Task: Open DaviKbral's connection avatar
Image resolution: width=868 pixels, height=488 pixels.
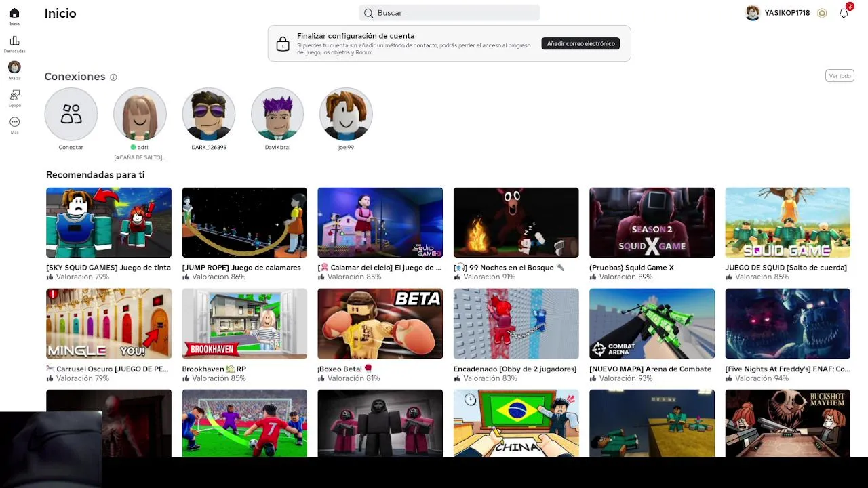Action: [277, 114]
